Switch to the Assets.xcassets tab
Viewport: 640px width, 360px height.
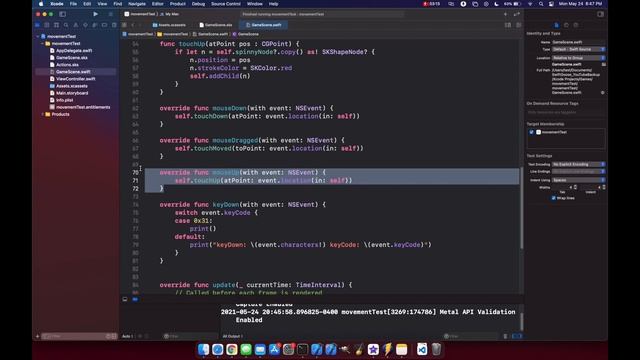[x=169, y=25]
